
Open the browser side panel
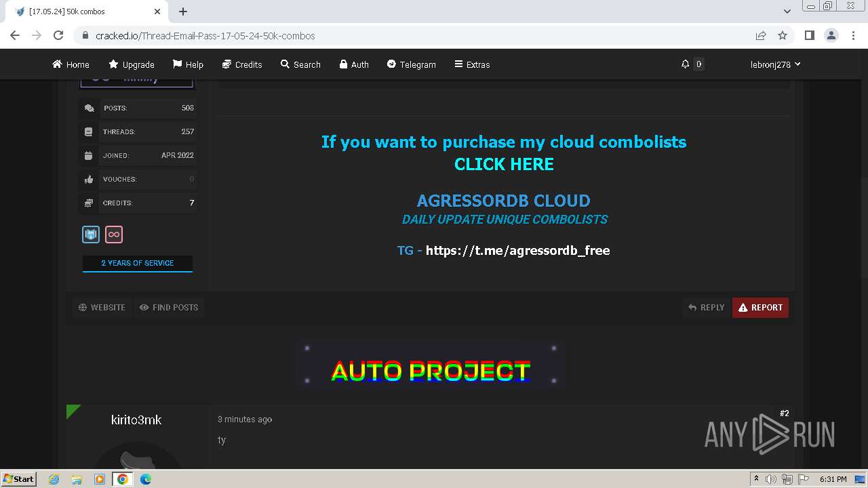809,35
